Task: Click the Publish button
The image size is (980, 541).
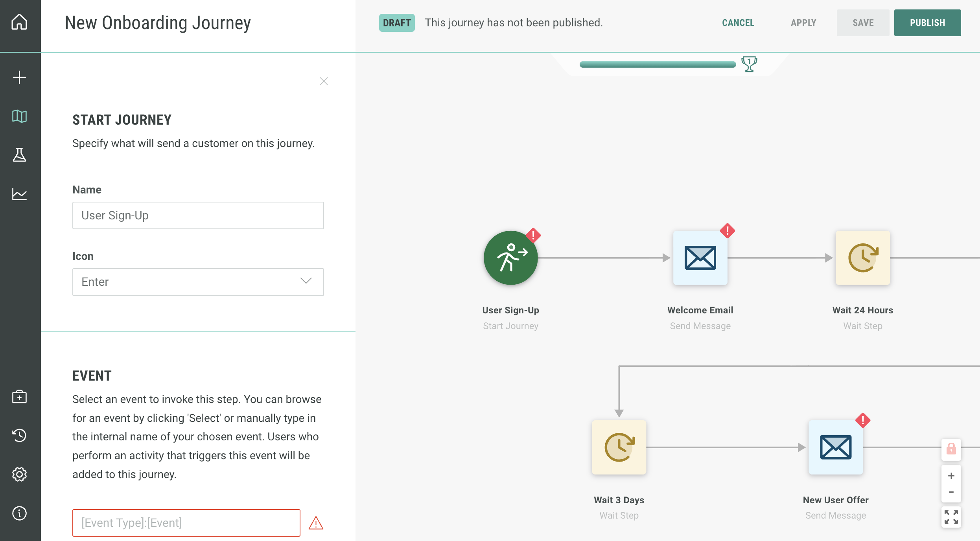Action: click(927, 23)
